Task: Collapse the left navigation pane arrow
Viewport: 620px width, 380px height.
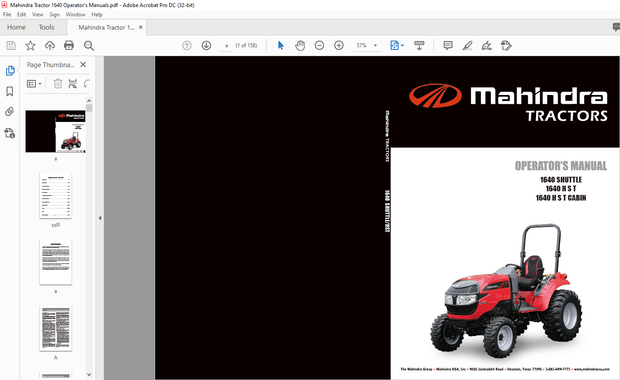Action: 100,218
